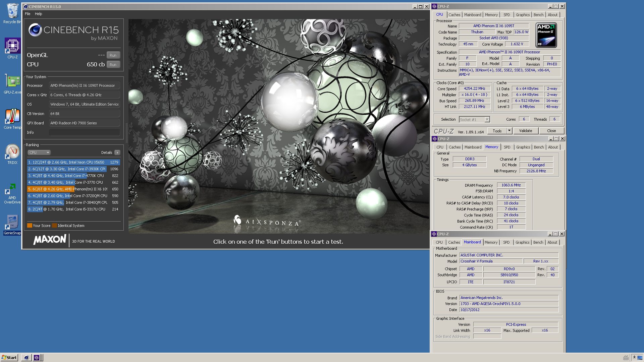Open the touch keyboard tray icon
The image size is (644, 362).
coord(626,358)
